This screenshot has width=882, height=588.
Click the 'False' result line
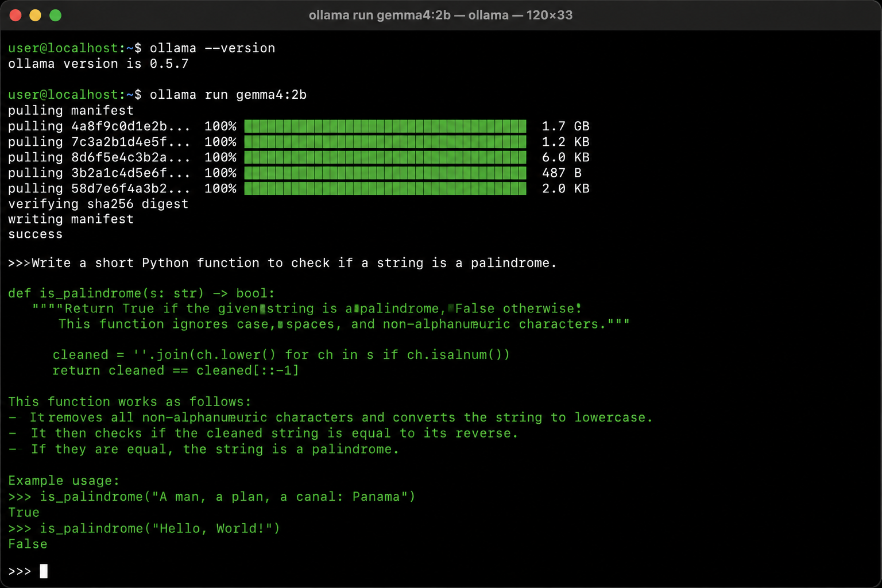point(28,544)
